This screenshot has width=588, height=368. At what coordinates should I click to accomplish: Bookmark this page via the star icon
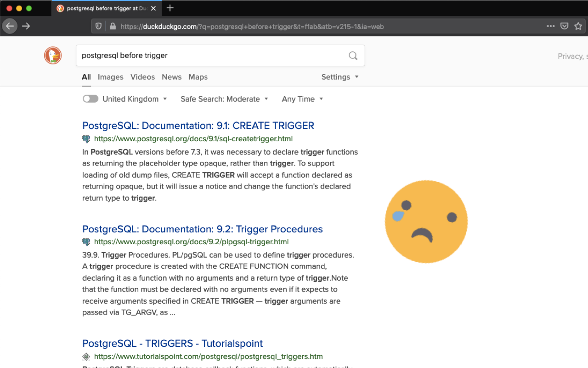(578, 26)
